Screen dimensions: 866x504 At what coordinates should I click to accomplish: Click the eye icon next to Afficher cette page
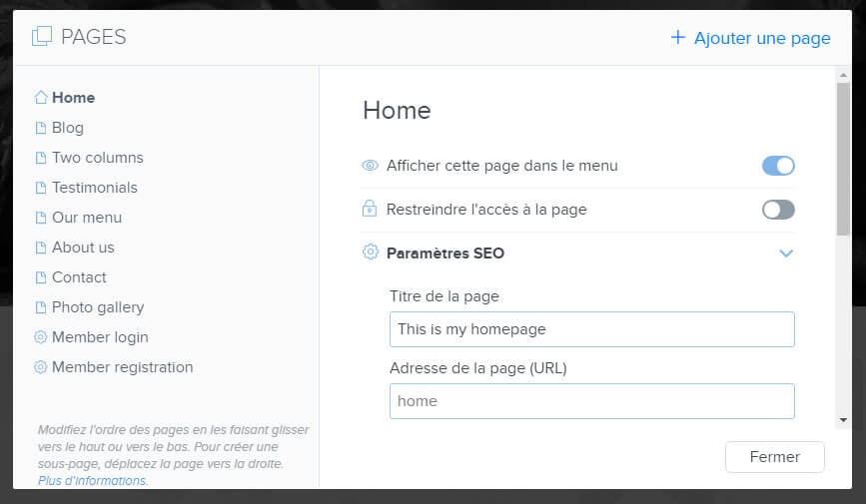tap(370, 165)
